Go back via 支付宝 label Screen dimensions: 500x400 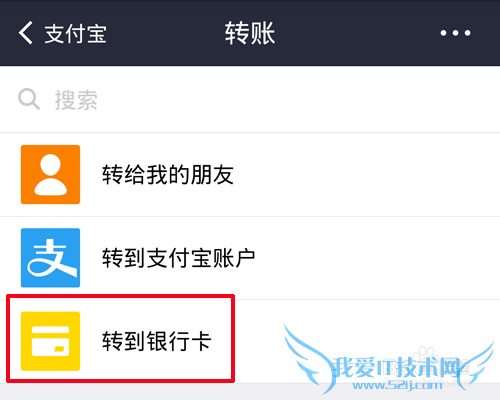pos(76,34)
